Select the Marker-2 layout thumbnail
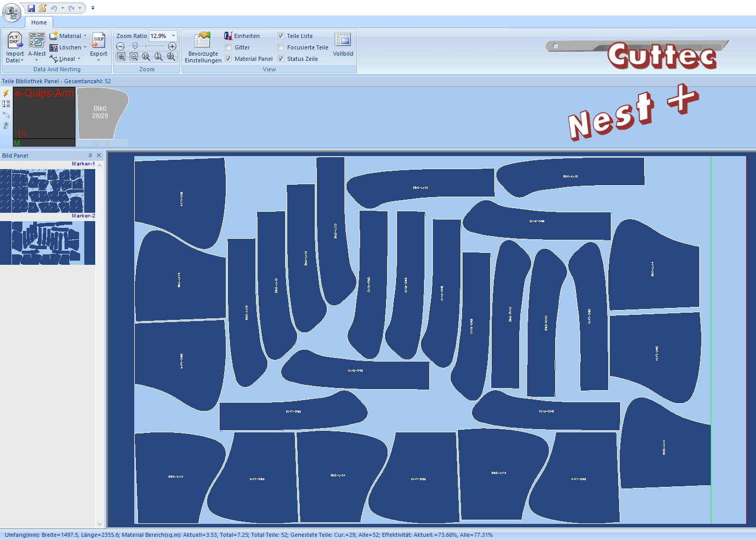The height and width of the screenshot is (540, 756). pos(47,243)
